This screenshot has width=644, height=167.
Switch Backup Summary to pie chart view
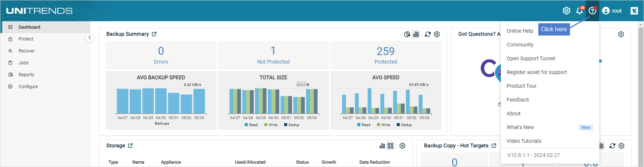pyautogui.click(x=407, y=34)
